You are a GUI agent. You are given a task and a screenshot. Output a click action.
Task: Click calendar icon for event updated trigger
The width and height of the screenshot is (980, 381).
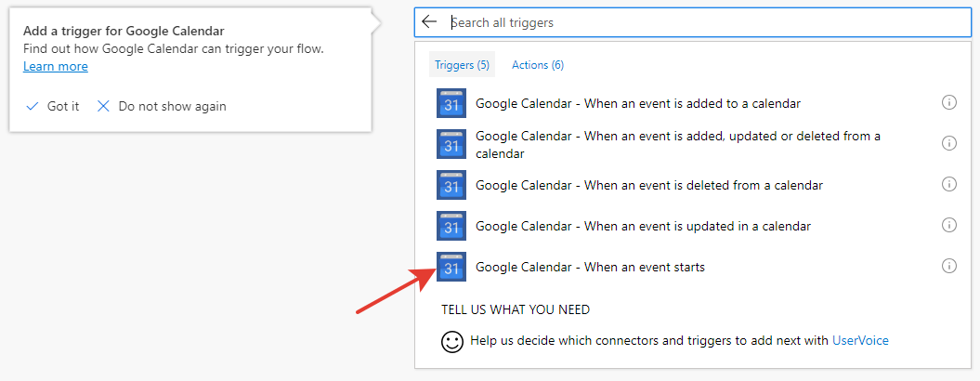pyautogui.click(x=451, y=226)
